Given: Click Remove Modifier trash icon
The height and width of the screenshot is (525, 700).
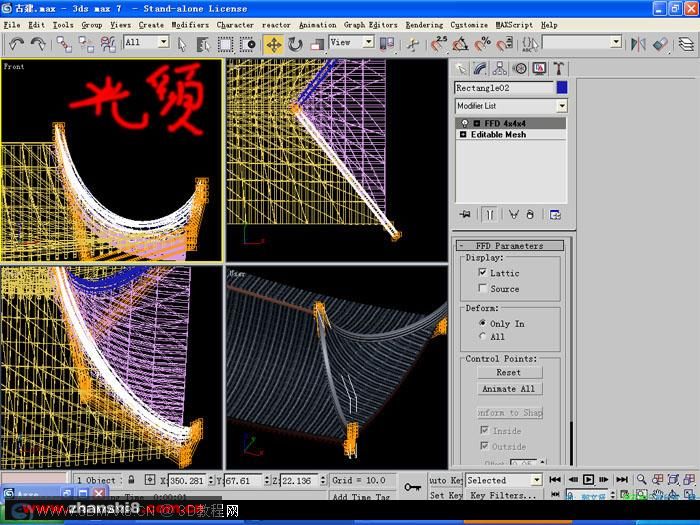Looking at the screenshot, I should pos(530,215).
